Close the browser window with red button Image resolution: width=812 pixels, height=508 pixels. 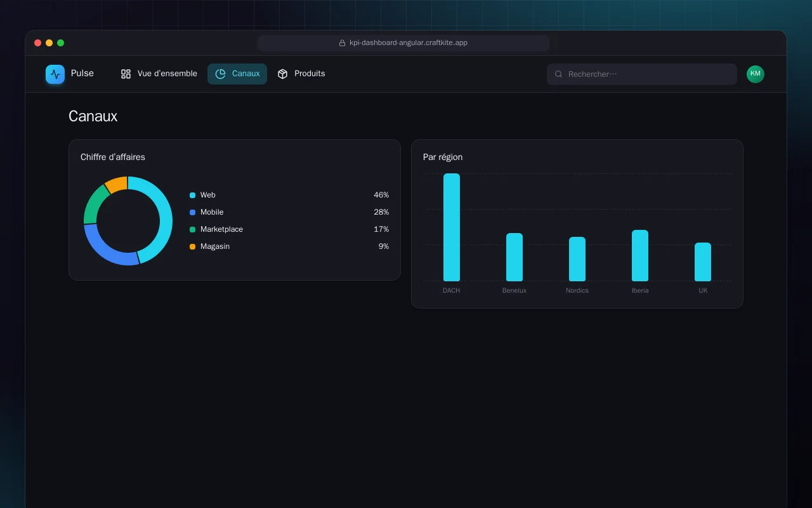38,43
